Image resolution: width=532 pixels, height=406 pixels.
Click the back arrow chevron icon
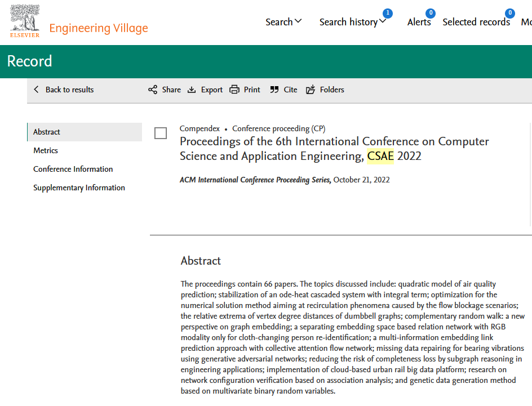[x=37, y=90]
